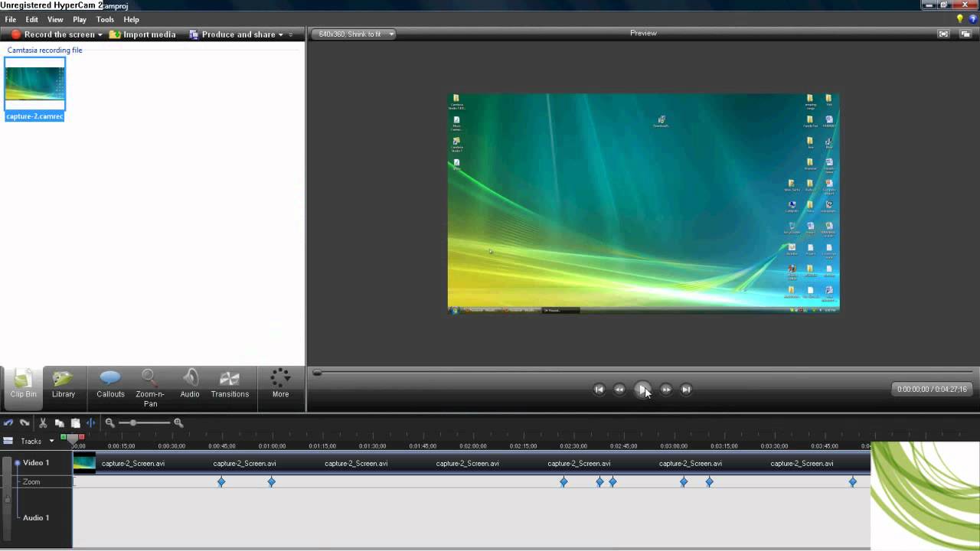
Task: Click the Tracks list icon
Action: [8, 441]
